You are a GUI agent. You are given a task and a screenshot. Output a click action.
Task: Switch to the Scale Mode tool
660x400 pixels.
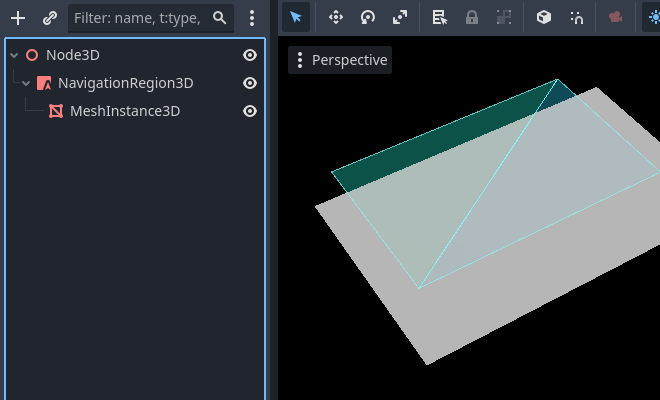coord(400,17)
